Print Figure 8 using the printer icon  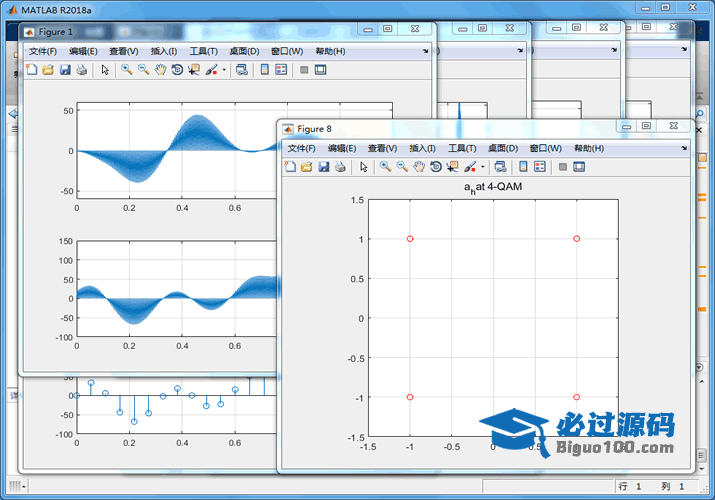(x=340, y=166)
